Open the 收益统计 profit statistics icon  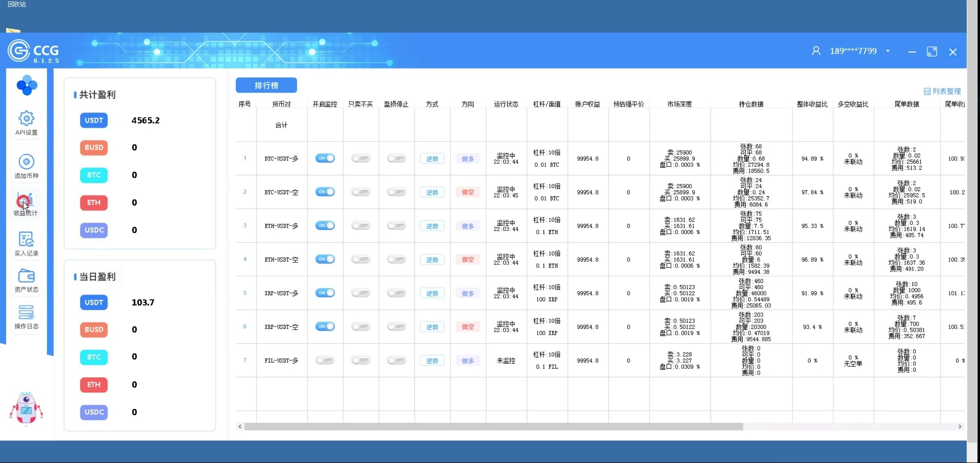pyautogui.click(x=25, y=200)
